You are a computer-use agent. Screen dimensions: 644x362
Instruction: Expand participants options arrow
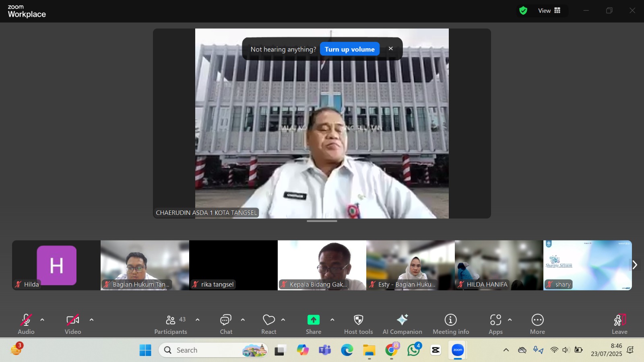coord(198,320)
